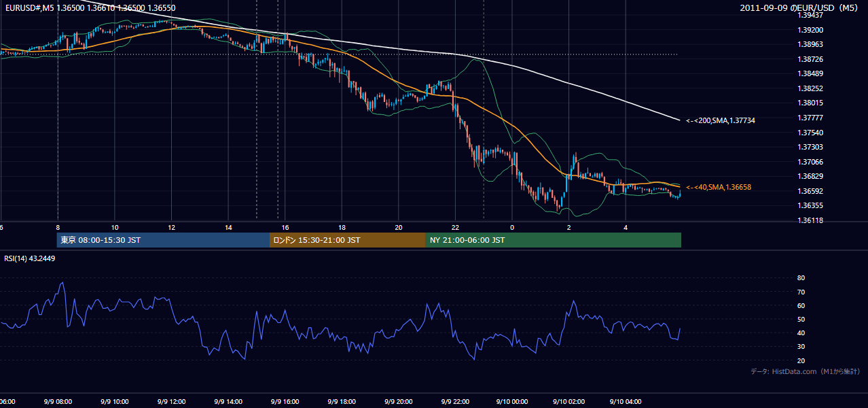The width and height of the screenshot is (868, 408).
Task: Click the 1.36592 price axis label
Action: tap(810, 191)
